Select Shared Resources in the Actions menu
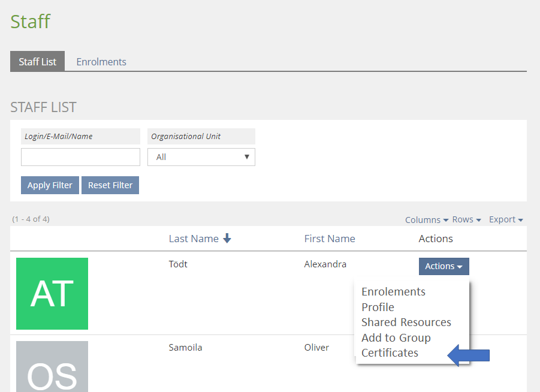Screen dimensions: 540x392 406,322
